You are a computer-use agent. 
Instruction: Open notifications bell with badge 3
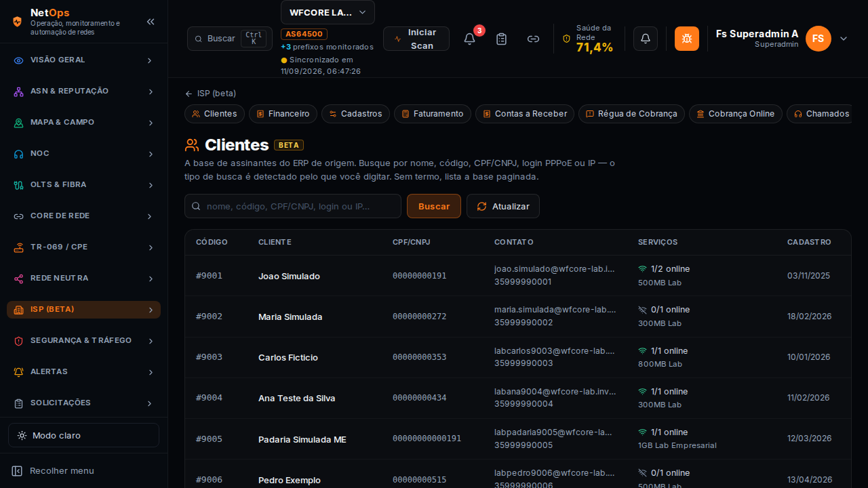point(469,39)
